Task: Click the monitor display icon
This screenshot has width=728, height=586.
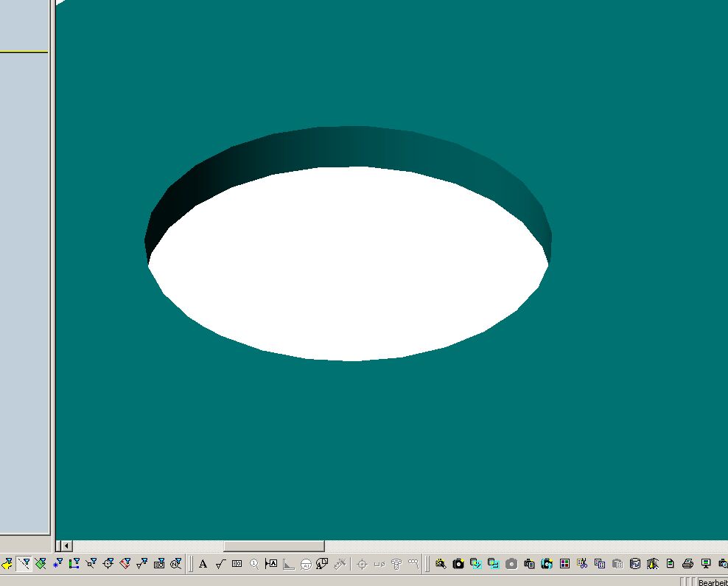Action: point(706,564)
